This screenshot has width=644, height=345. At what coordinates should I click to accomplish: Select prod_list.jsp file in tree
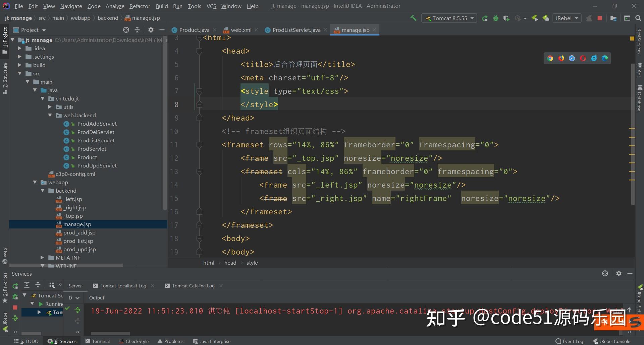(78, 241)
